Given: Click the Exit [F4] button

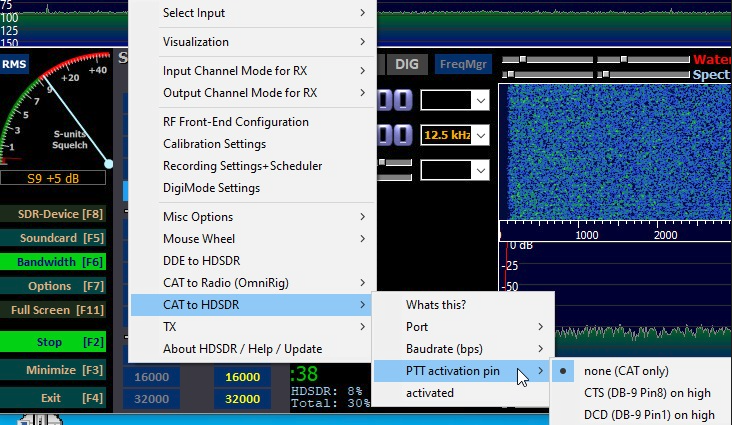Looking at the screenshot, I should pos(53,398).
